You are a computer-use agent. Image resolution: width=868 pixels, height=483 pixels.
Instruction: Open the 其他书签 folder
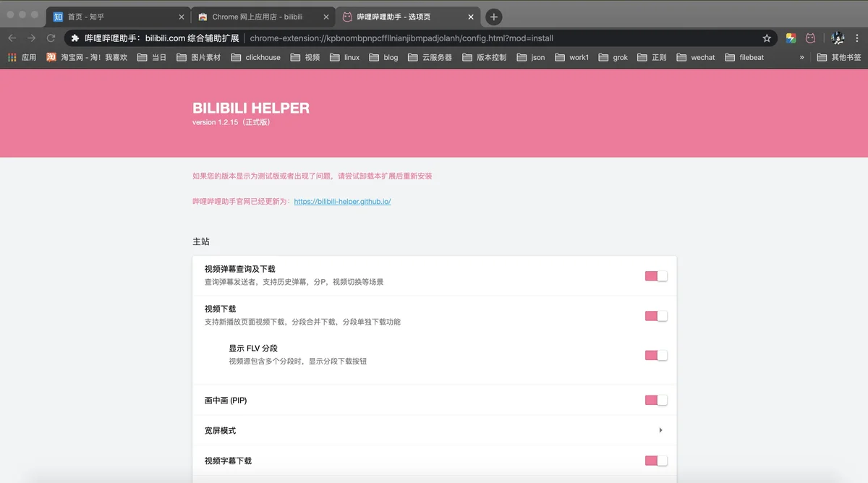[839, 57]
